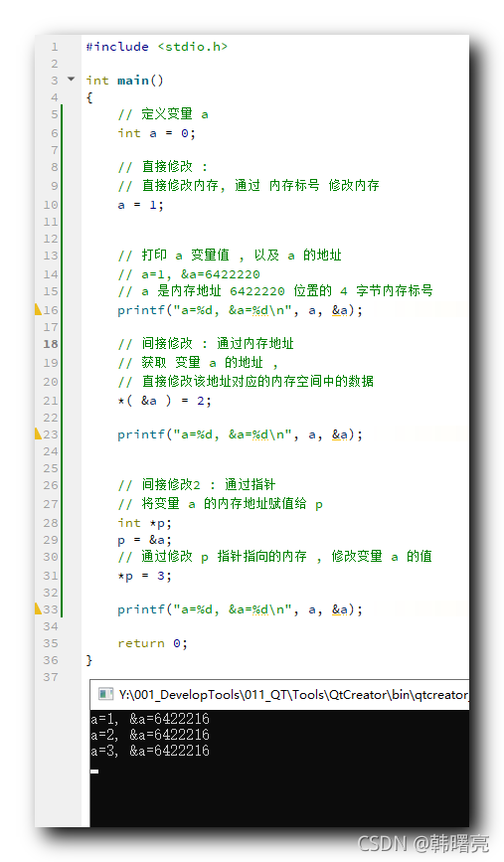
Task: Click the printf statement on line 16
Action: 241,310
